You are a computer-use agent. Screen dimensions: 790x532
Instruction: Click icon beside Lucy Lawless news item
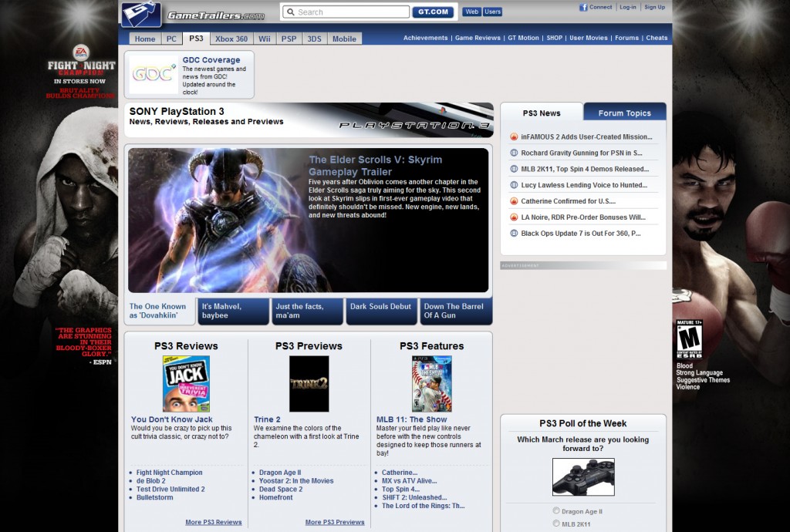[514, 185]
